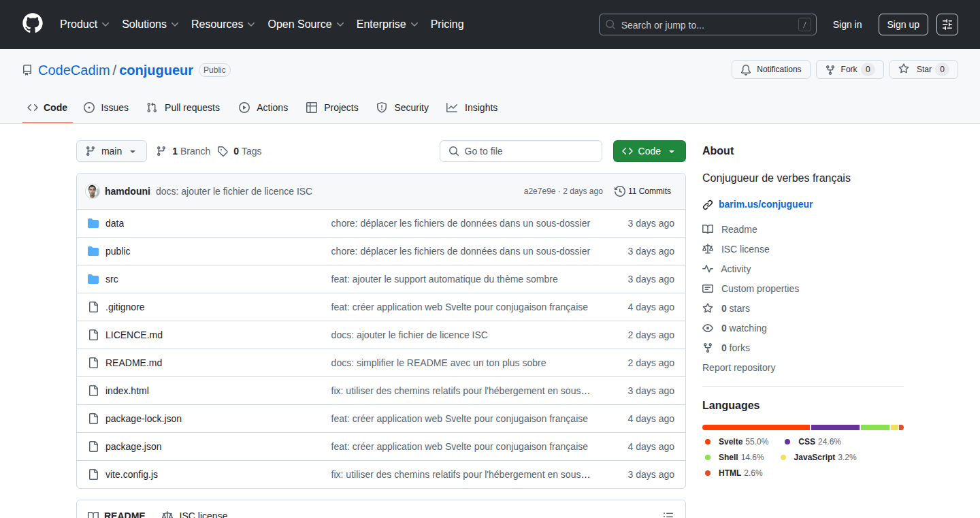Screen dimensions: 980x518
Task: Open the Pricing page
Action: [447, 25]
